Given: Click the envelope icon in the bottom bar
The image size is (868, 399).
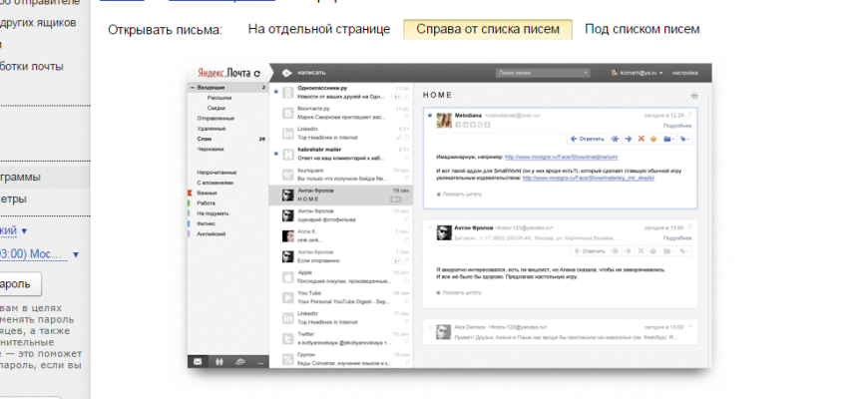Looking at the screenshot, I should pyautogui.click(x=198, y=361).
